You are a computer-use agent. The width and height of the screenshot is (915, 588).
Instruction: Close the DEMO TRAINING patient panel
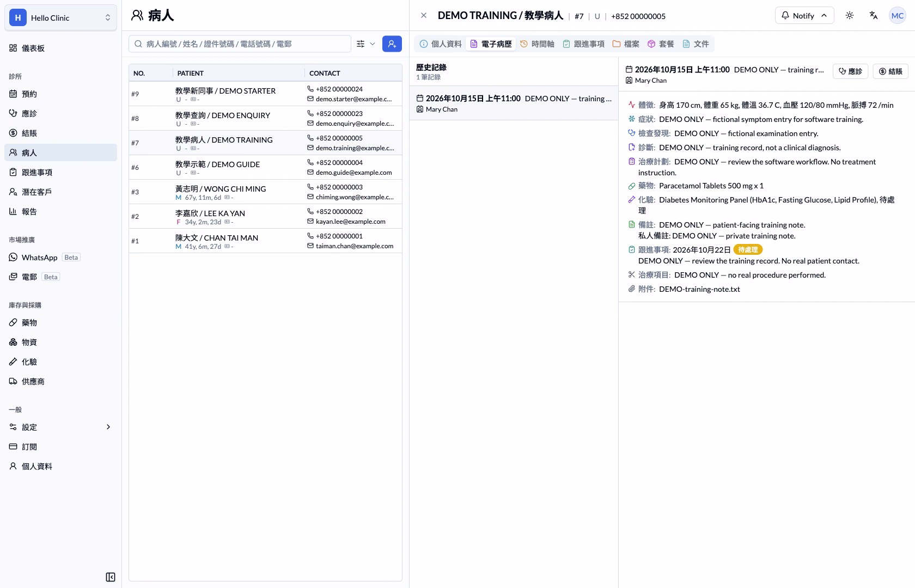tap(424, 16)
